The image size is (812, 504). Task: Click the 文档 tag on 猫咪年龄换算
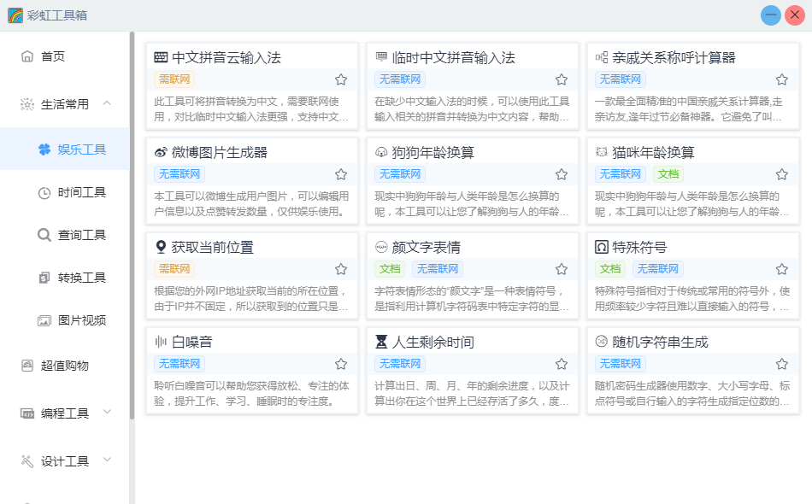[x=668, y=174]
